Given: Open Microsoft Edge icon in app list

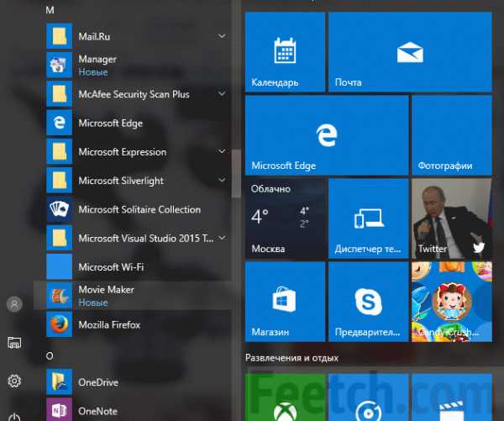Looking at the screenshot, I should click(59, 123).
